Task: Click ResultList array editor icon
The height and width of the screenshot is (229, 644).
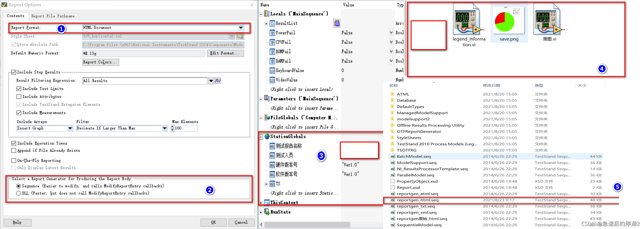Action: [x=337, y=23]
